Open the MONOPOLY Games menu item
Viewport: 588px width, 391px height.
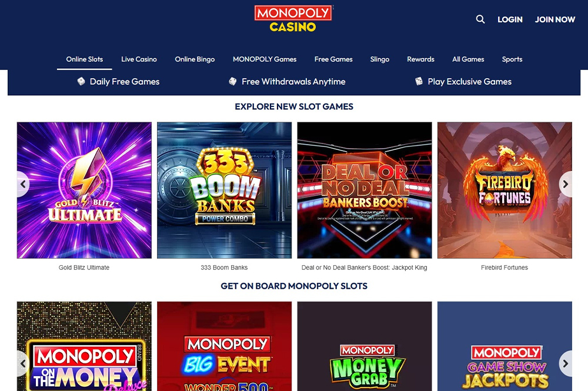point(265,59)
